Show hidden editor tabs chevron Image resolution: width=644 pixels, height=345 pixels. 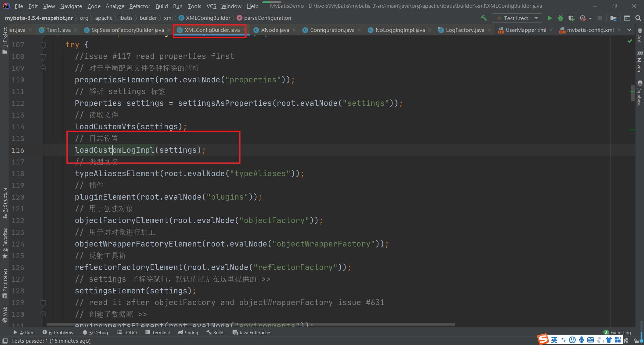point(629,30)
